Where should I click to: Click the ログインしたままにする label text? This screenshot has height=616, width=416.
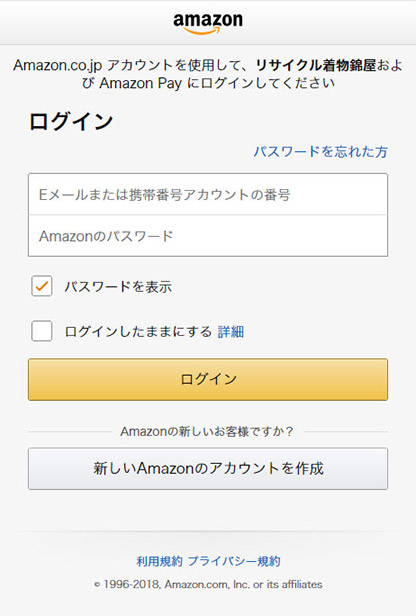point(138,332)
